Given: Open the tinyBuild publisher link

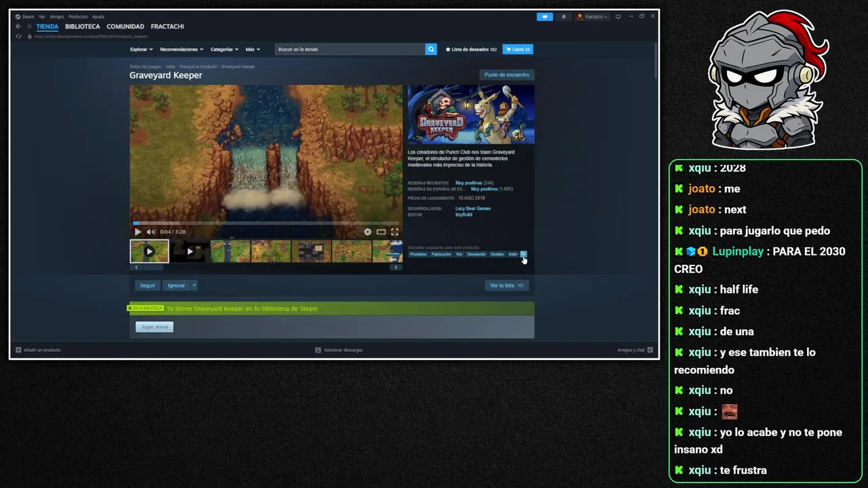Looking at the screenshot, I should point(464,215).
